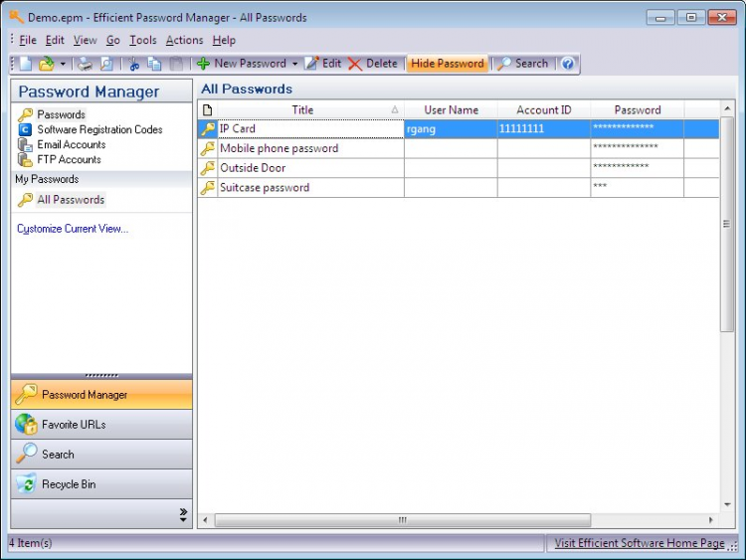The width and height of the screenshot is (746, 560).
Task: Expand the Open folder dropdown arrow
Action: tap(63, 64)
